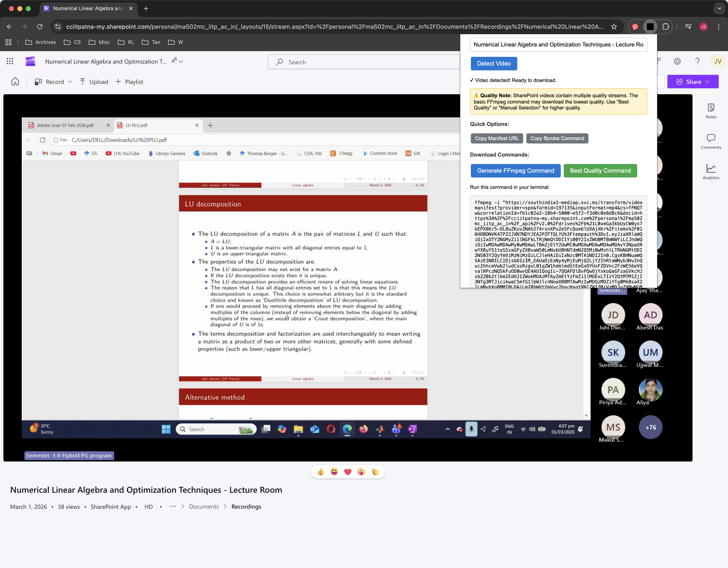Open the browser extensions puzzle icon
This screenshot has height=568, width=728.
[x=665, y=27]
